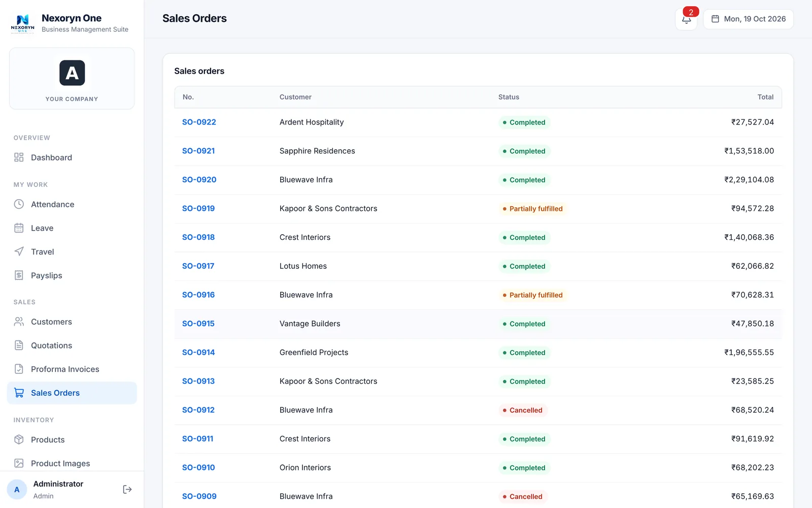This screenshot has height=508, width=812.
Task: Click the company A logo tile
Action: [x=72, y=73]
